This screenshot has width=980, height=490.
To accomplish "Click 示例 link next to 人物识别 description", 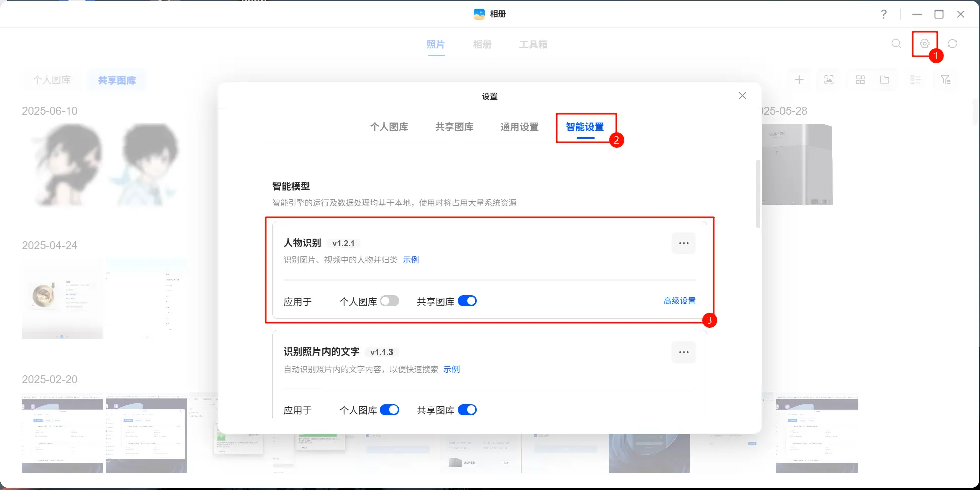I will 411,260.
